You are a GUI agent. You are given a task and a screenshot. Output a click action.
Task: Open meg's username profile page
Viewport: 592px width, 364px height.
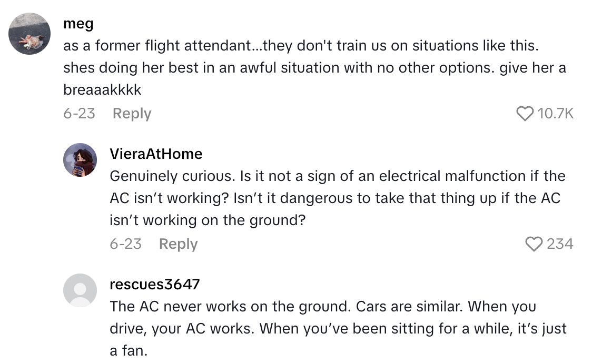pyautogui.click(x=77, y=23)
